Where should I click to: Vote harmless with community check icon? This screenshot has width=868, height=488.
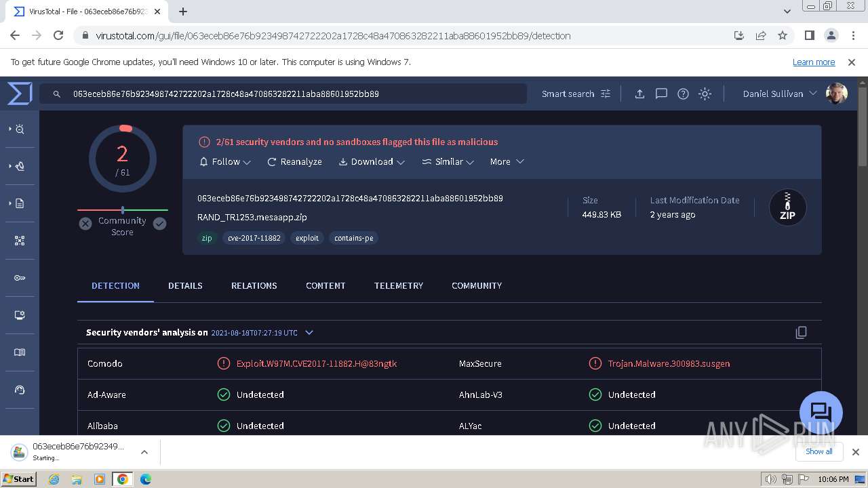(x=159, y=224)
